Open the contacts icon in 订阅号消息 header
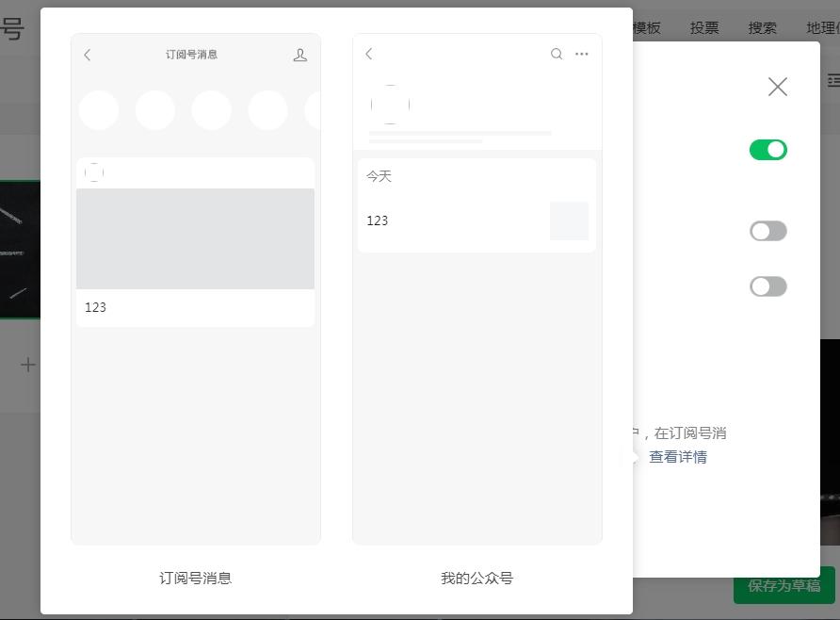Viewport: 840px width, 620px height. pyautogui.click(x=299, y=55)
